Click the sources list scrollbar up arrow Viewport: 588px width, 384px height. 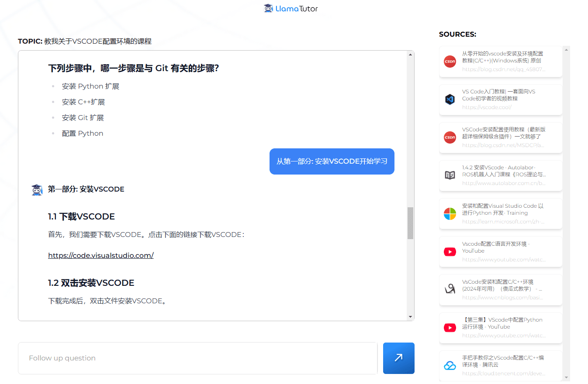(x=567, y=50)
